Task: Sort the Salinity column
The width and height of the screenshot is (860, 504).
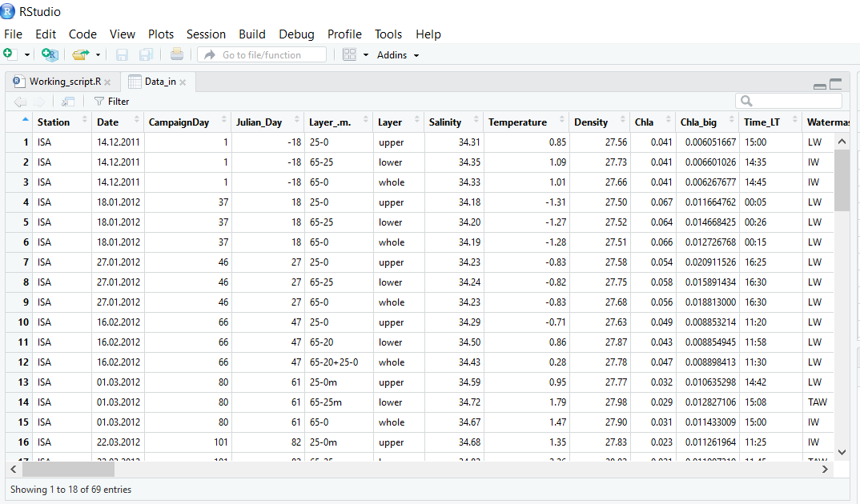Action: pos(444,122)
